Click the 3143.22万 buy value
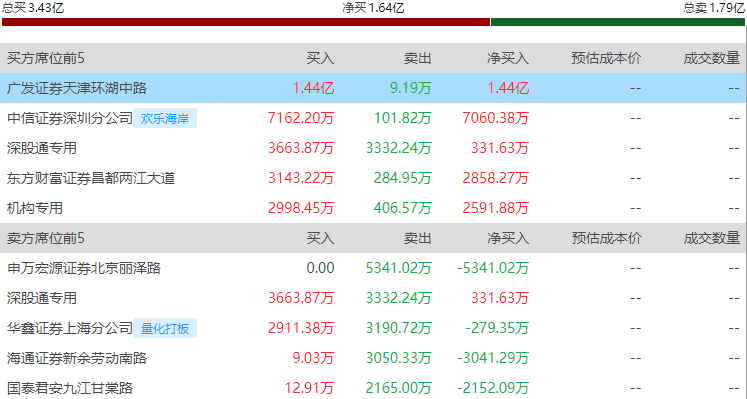747x399 pixels. coord(301,178)
